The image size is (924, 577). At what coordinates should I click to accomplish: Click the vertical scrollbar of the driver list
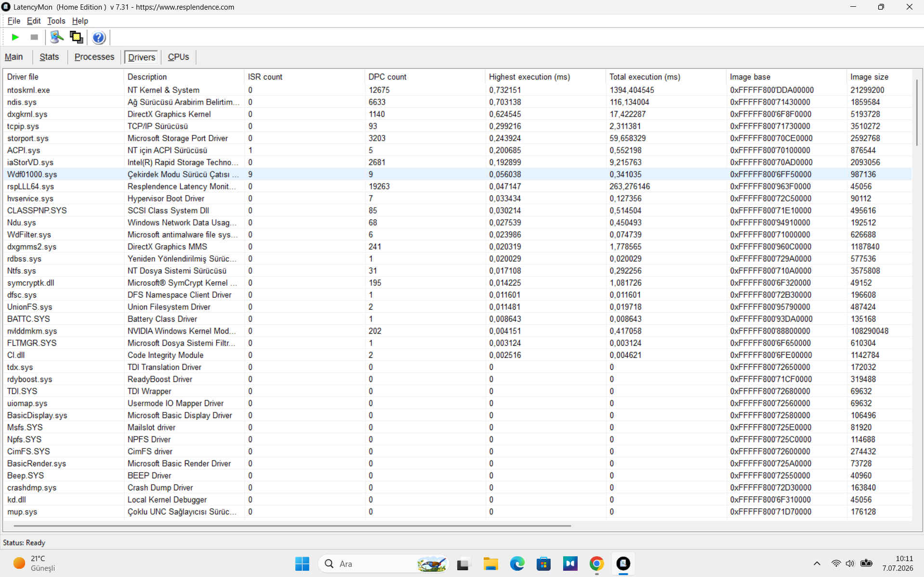[916, 112]
